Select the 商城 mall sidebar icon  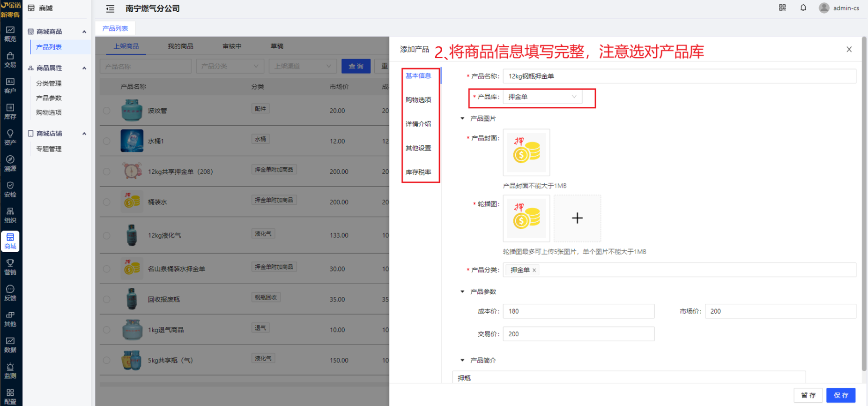(x=10, y=241)
